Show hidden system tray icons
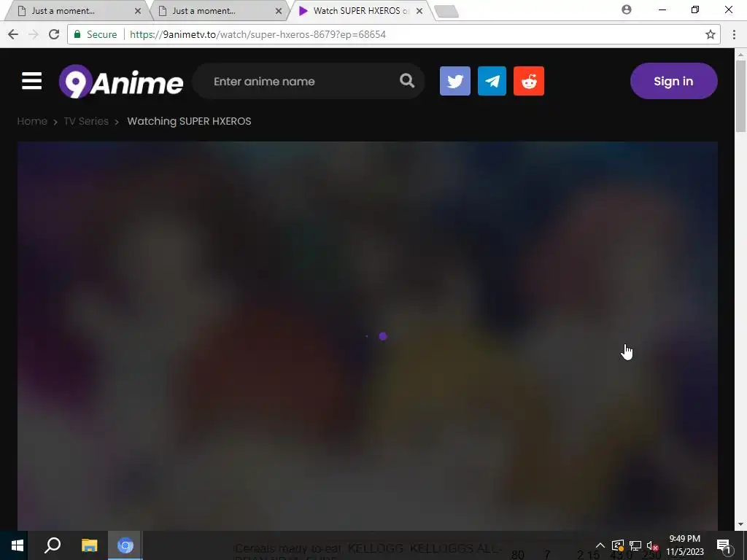This screenshot has height=560, width=747. coord(600,545)
